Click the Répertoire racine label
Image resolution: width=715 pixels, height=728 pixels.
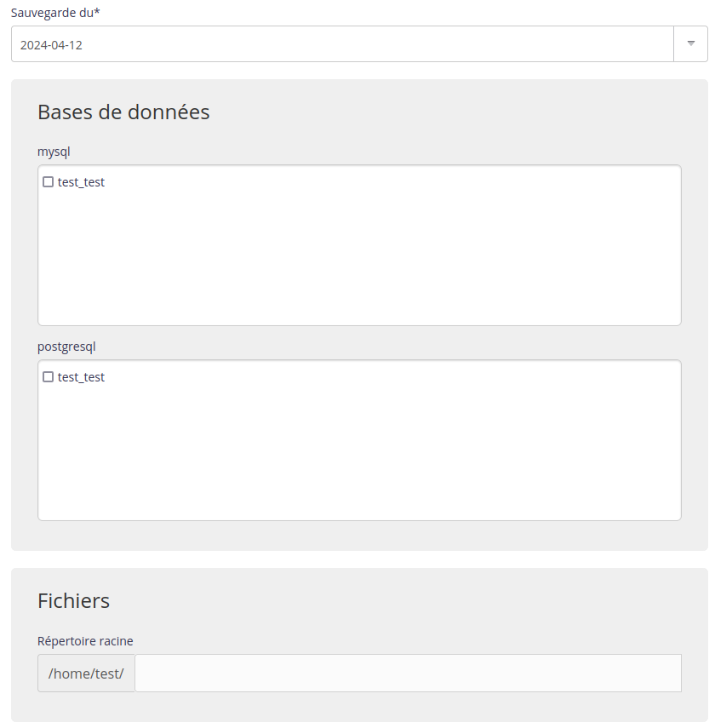85,641
